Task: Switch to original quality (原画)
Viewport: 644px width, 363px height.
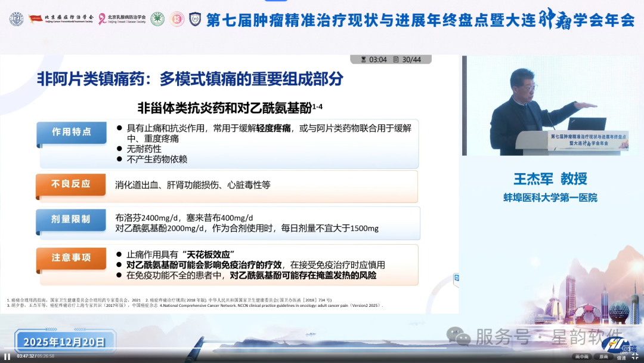Action: [x=604, y=355]
